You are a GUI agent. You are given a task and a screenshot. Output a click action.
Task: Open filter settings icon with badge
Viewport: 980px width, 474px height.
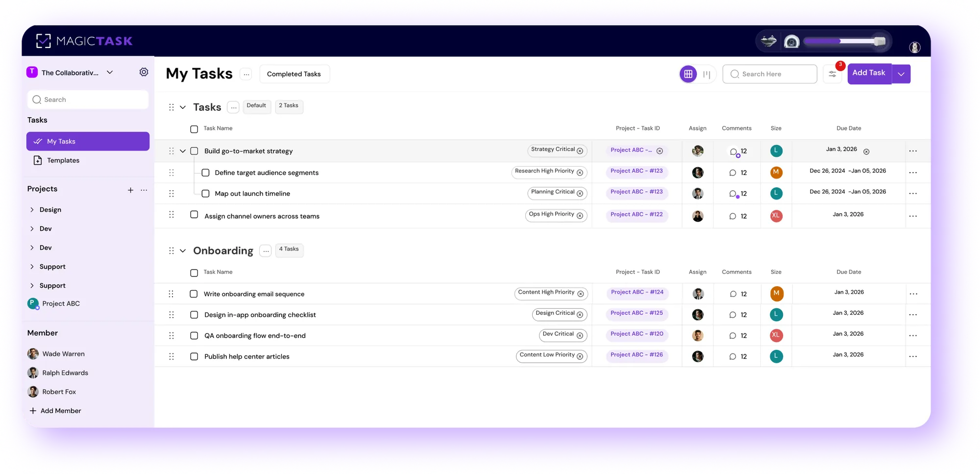click(832, 74)
